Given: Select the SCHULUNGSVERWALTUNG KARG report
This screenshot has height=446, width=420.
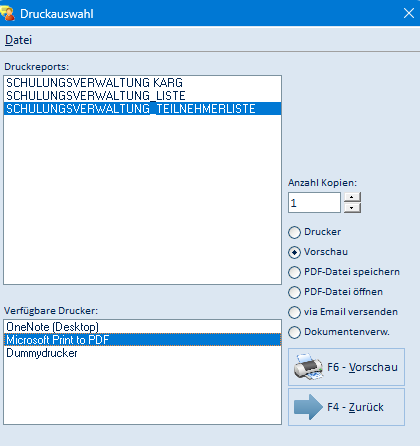Looking at the screenshot, I should pyautogui.click(x=142, y=83).
